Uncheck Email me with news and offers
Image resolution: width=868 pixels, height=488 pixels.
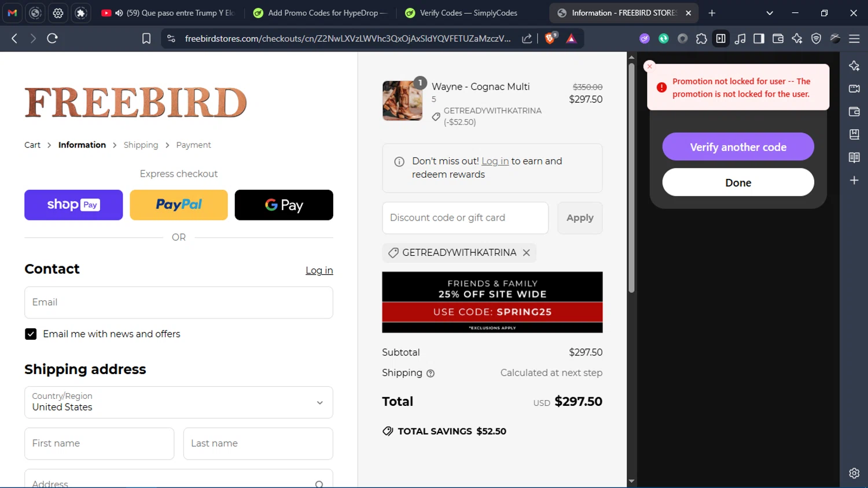(x=31, y=334)
